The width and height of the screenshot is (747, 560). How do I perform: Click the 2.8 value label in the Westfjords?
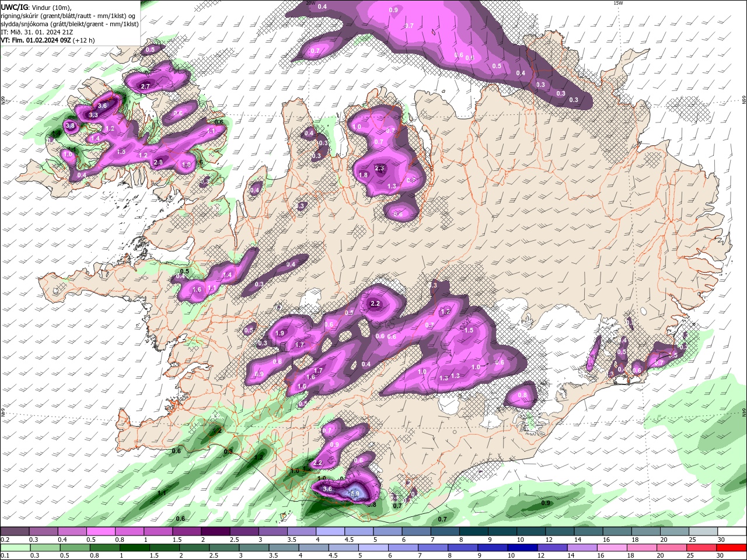158,162
